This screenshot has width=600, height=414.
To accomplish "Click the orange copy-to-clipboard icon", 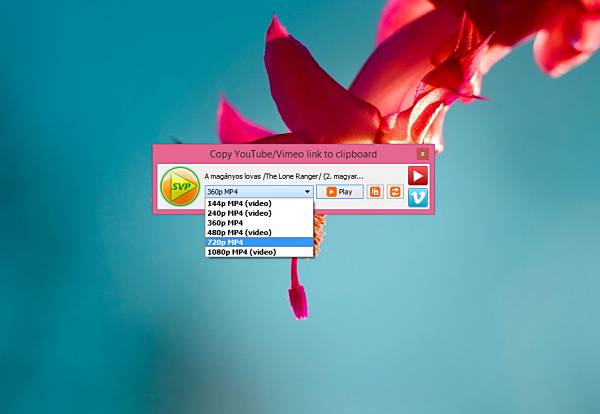I will pyautogui.click(x=375, y=192).
